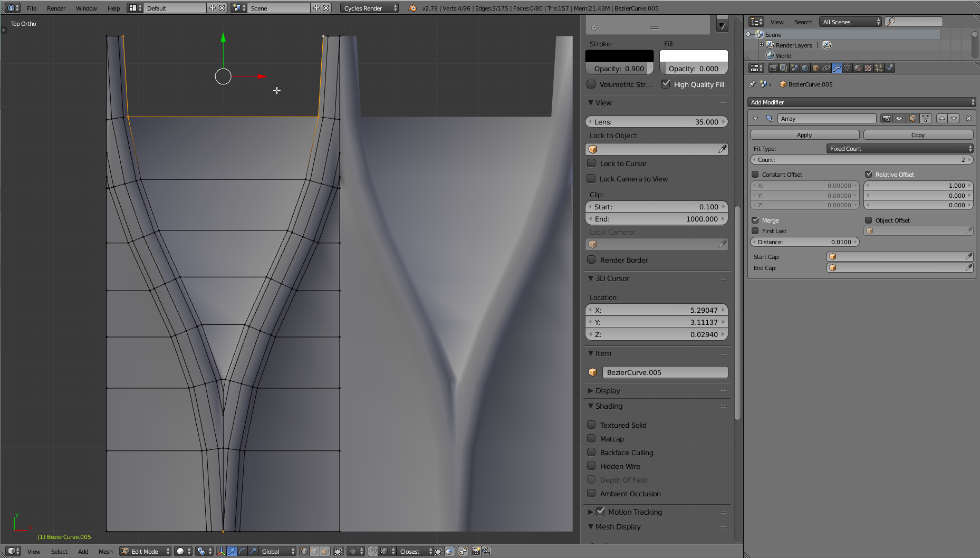Enable Ambient Occlusion shading
Viewport: 980px width, 558px height.
(x=591, y=494)
